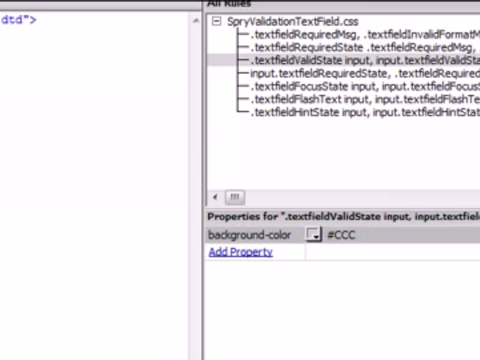Select the .textfieldFocusState input rule
Screen dimensions: 480x360
pos(365,86)
